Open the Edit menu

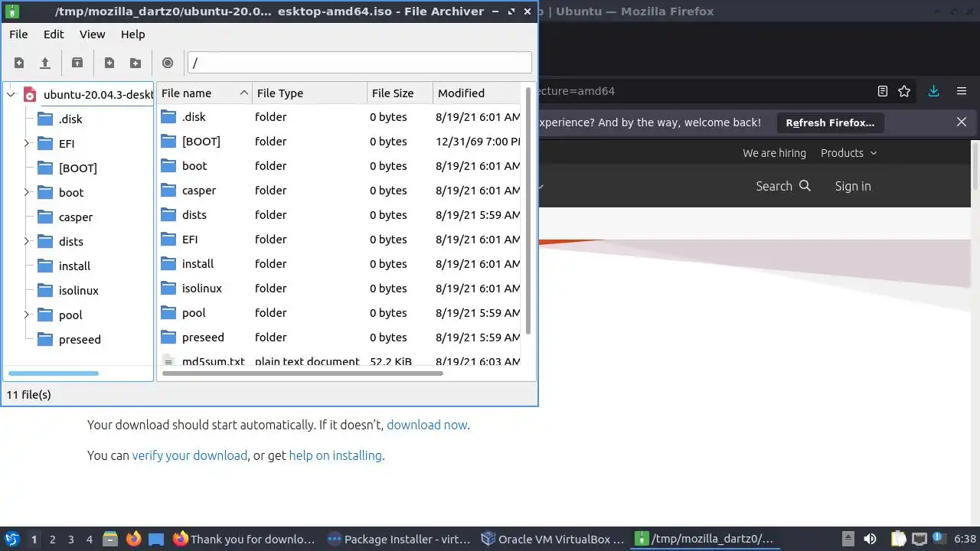click(54, 34)
